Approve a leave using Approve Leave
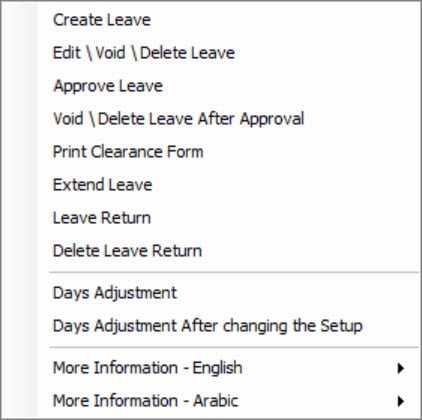The width and height of the screenshot is (422, 420). click(x=228, y=86)
